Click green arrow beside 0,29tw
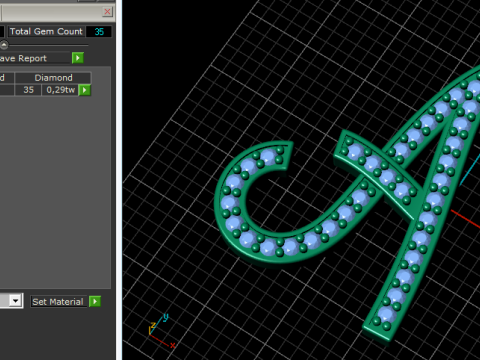The width and height of the screenshot is (480, 360). pyautogui.click(x=85, y=90)
